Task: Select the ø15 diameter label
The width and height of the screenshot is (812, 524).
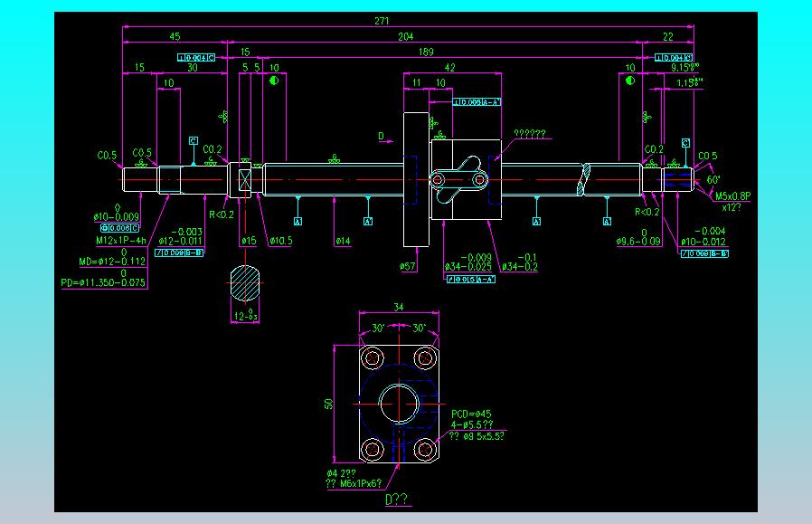Action: [249, 241]
